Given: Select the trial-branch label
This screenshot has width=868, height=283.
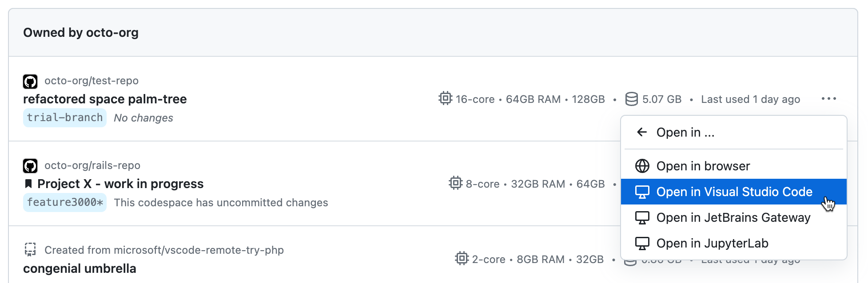Looking at the screenshot, I should (x=64, y=117).
